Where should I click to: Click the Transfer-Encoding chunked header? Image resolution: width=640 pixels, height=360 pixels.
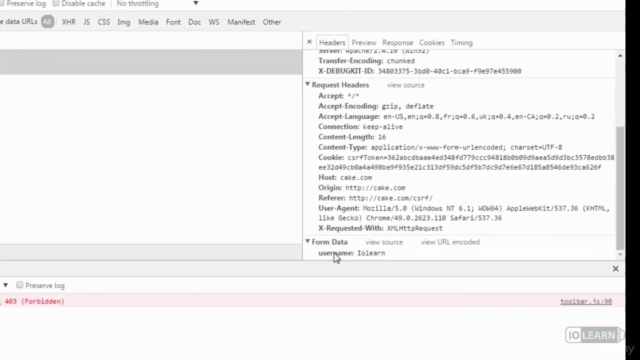coord(367,61)
